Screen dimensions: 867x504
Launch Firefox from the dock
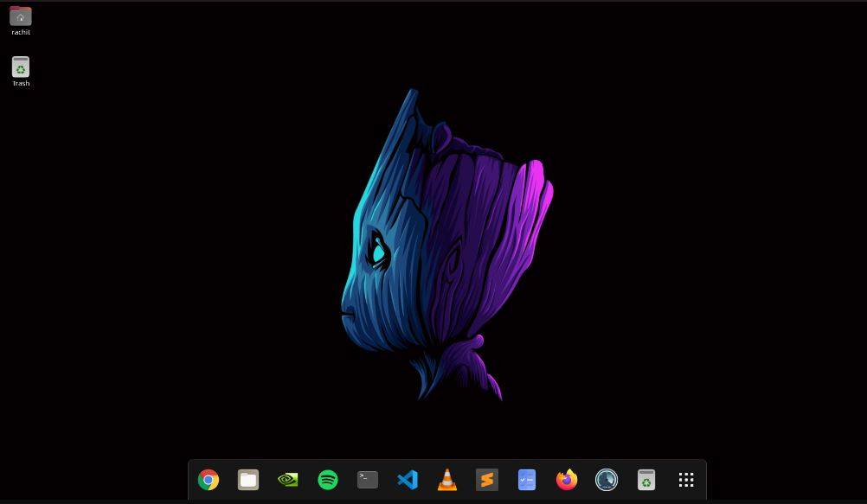coord(567,480)
